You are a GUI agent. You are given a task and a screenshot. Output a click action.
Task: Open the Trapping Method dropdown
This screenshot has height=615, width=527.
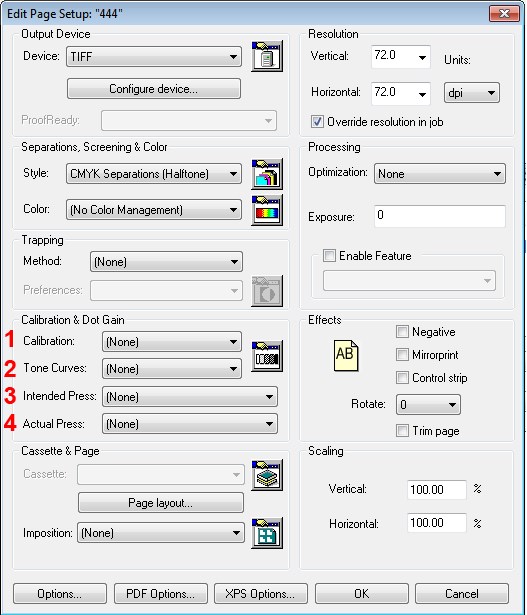click(x=166, y=262)
